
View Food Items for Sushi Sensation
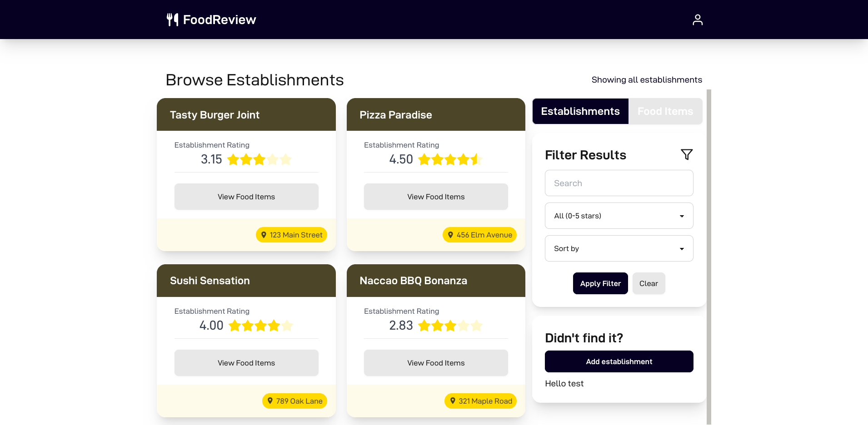pos(246,363)
